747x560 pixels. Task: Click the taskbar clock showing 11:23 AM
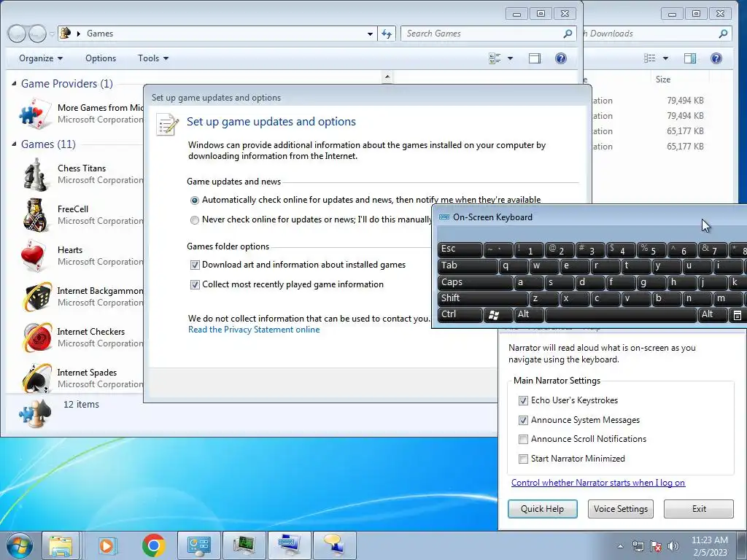click(x=710, y=545)
